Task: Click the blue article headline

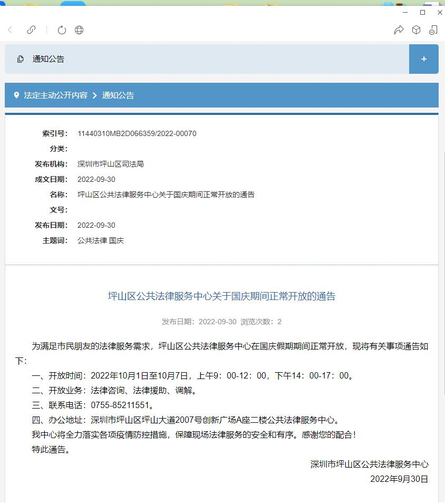Action: 221,296
